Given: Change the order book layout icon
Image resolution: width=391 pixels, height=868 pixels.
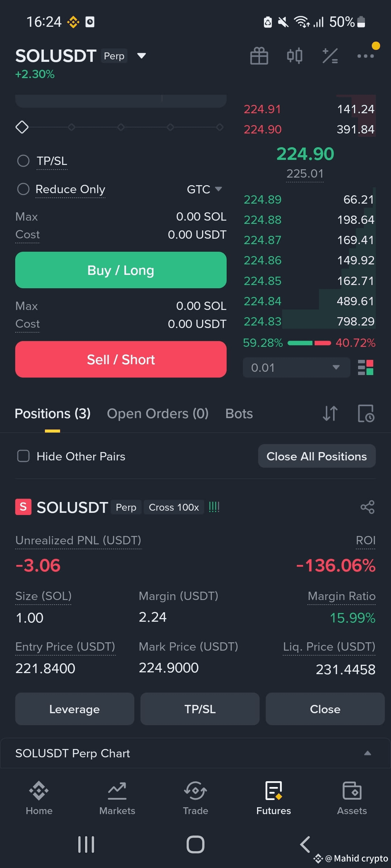Looking at the screenshot, I should tap(366, 367).
